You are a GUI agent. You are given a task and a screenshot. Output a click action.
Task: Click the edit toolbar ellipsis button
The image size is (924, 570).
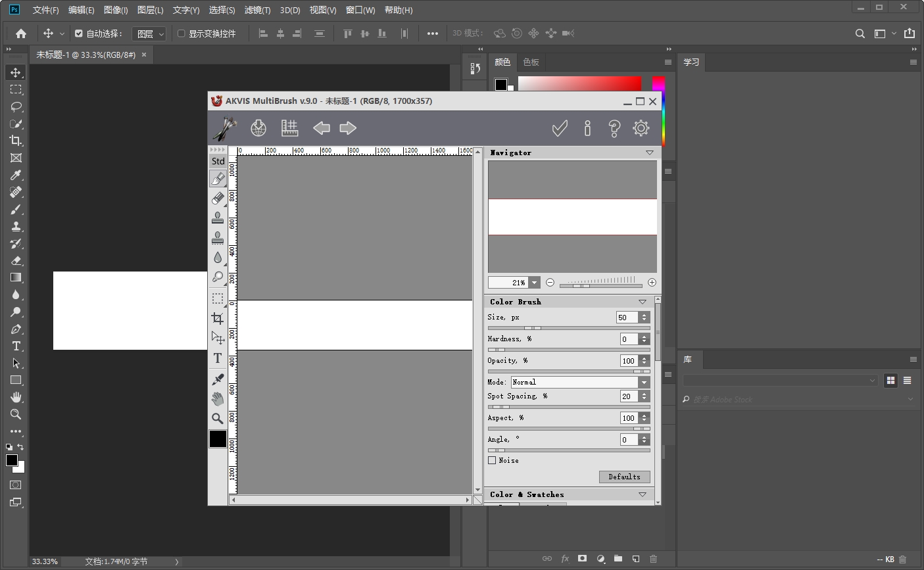[x=16, y=431]
